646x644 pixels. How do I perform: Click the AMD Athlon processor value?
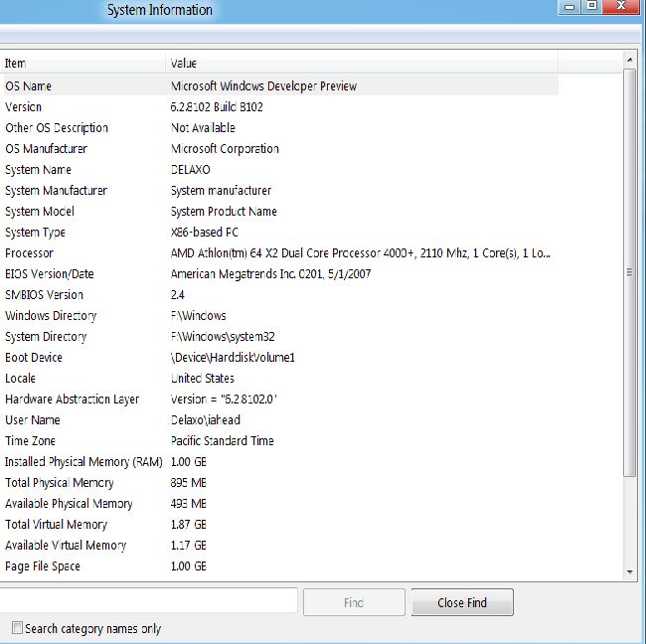pos(361,253)
